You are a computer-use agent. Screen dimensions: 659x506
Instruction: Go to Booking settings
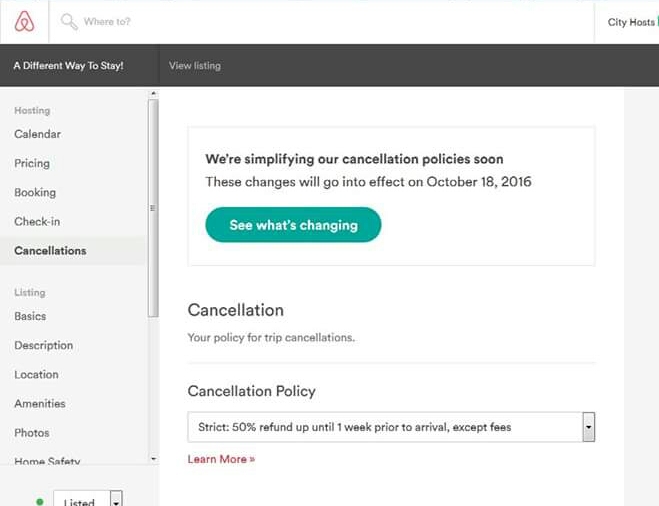coord(35,192)
